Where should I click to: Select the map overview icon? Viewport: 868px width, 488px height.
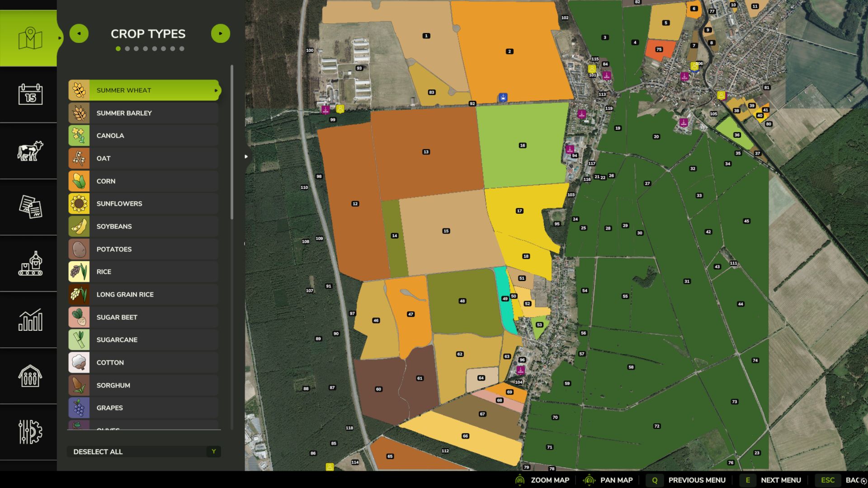[30, 38]
